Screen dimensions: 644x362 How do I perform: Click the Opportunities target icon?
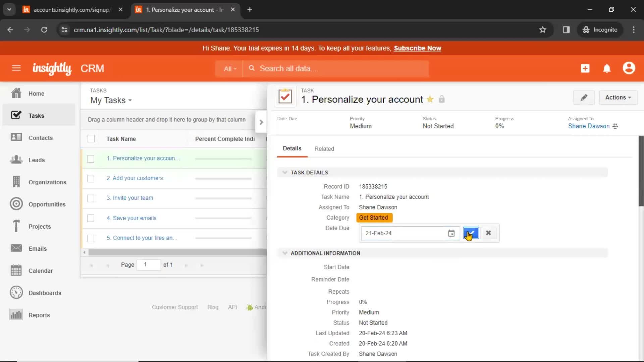point(16,204)
